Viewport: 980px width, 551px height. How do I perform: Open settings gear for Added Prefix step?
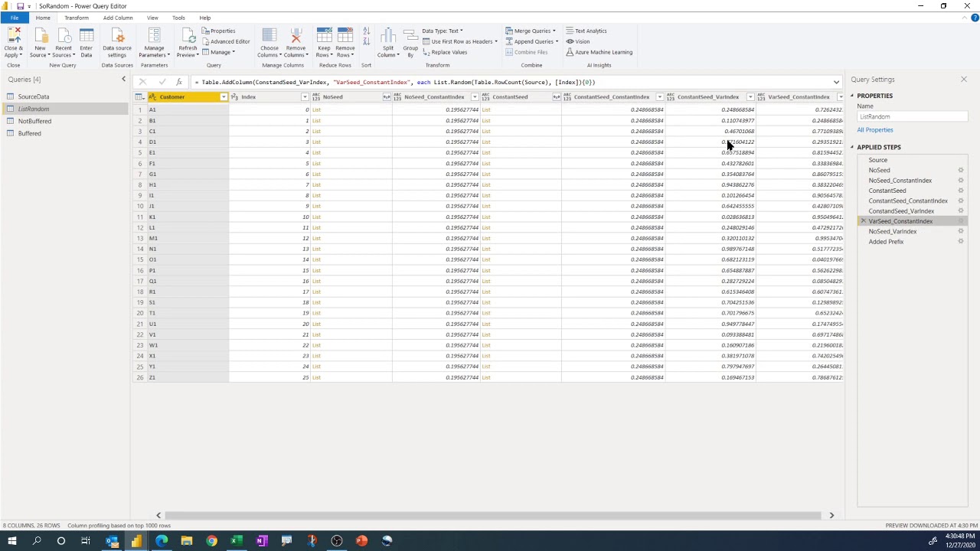(x=961, y=241)
